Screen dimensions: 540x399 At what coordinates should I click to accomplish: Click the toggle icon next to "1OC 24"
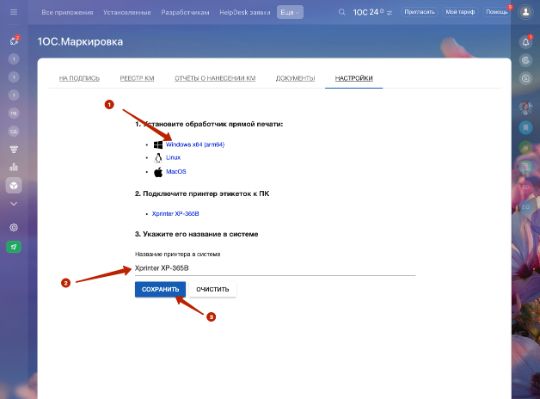389,13
